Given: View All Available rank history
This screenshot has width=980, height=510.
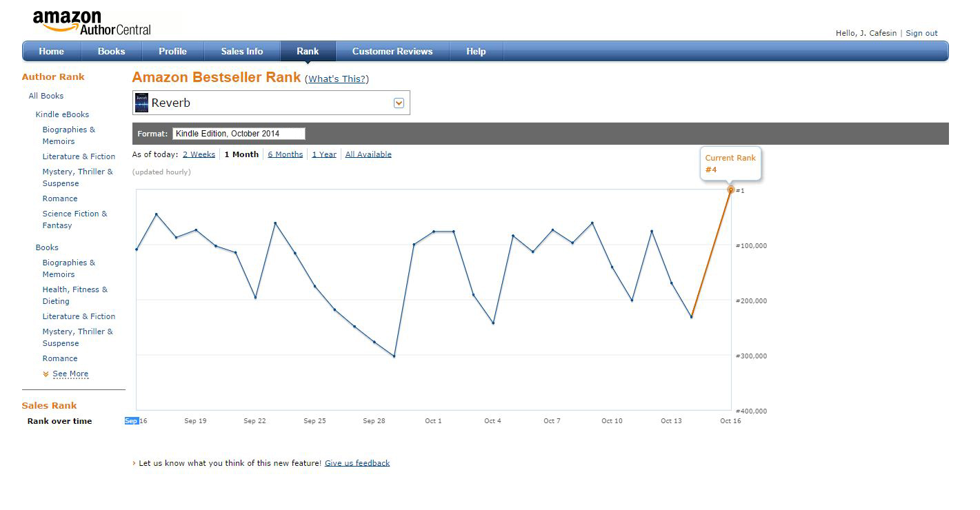Looking at the screenshot, I should click(368, 154).
